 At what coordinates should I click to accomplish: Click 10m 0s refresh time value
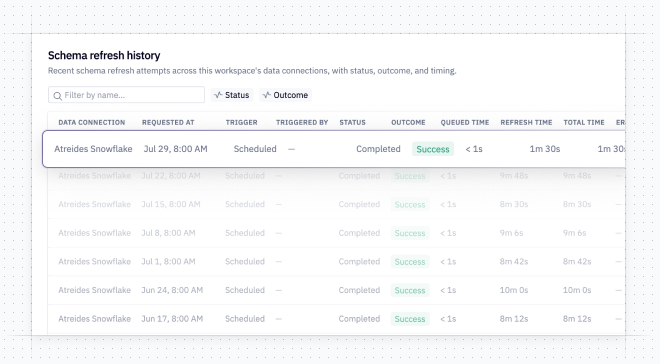[514, 290]
